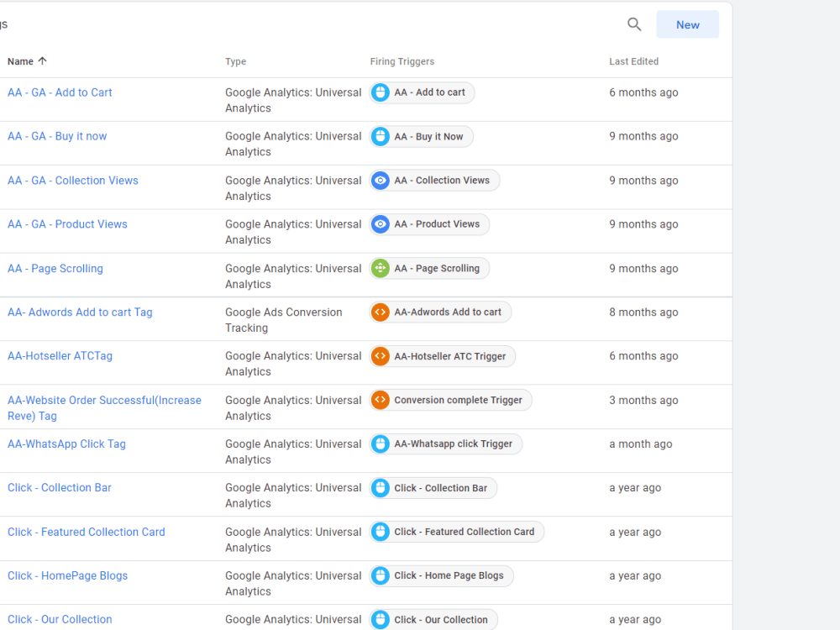Click the Click - Collection Bar trigger mouse icon
Viewport: 840px width, 630px height.
(381, 487)
